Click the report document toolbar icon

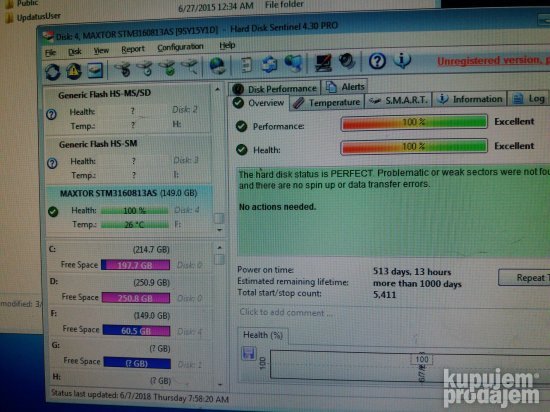click(x=246, y=65)
